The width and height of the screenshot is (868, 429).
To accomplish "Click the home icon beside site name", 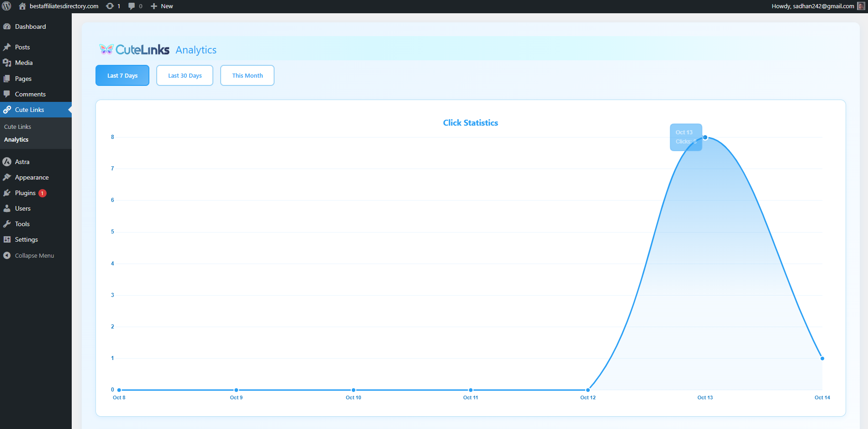I will 22,6.
